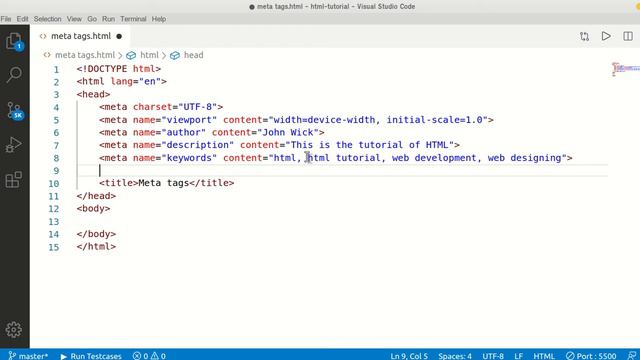The height and width of the screenshot is (360, 640).
Task: Expand the html breadcrumb item
Action: coord(149,55)
